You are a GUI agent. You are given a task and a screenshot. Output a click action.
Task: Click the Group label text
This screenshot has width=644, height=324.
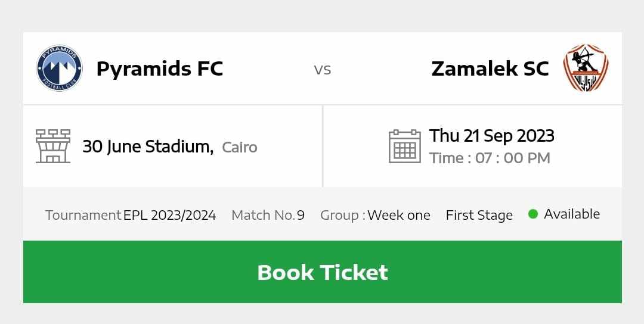pyautogui.click(x=342, y=215)
